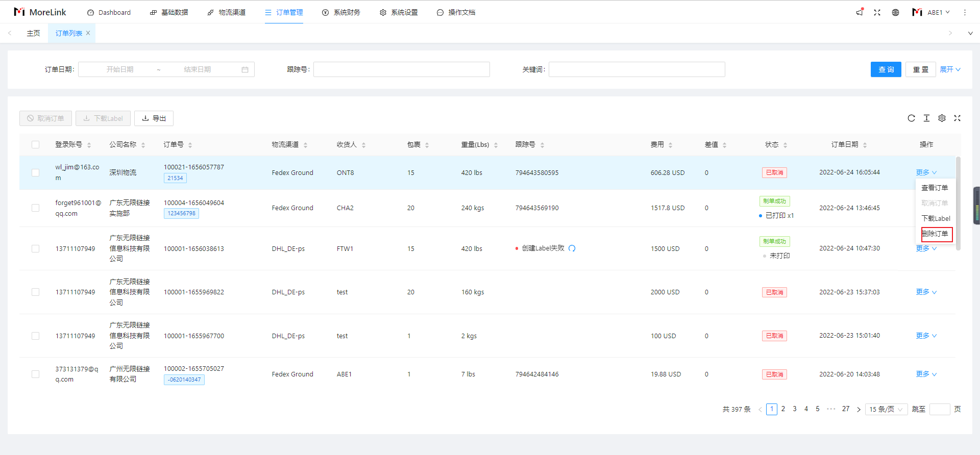Viewport: 980px width, 455px height.
Task: Expand the 展开 filter options
Action: point(950,69)
